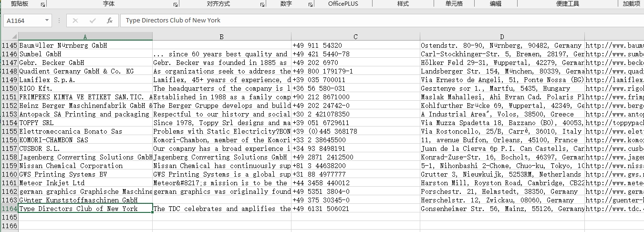This screenshot has width=644, height=232.
Task: Select cell 'CUSBOR S.L.'
Action: click(x=85, y=148)
